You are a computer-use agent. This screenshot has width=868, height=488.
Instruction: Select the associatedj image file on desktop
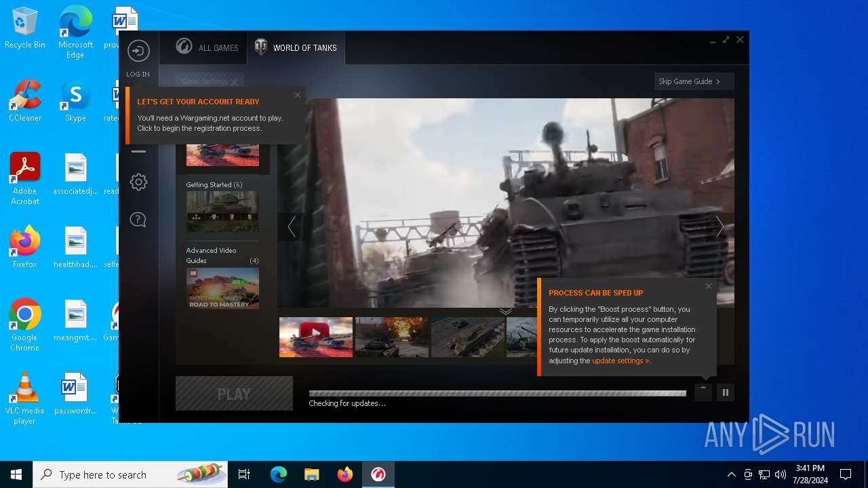pyautogui.click(x=75, y=174)
